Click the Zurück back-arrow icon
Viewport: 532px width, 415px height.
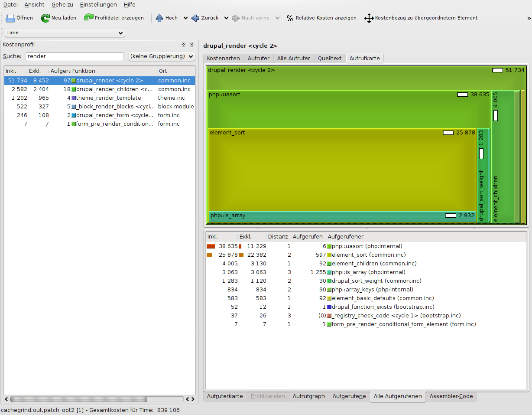tap(195, 18)
